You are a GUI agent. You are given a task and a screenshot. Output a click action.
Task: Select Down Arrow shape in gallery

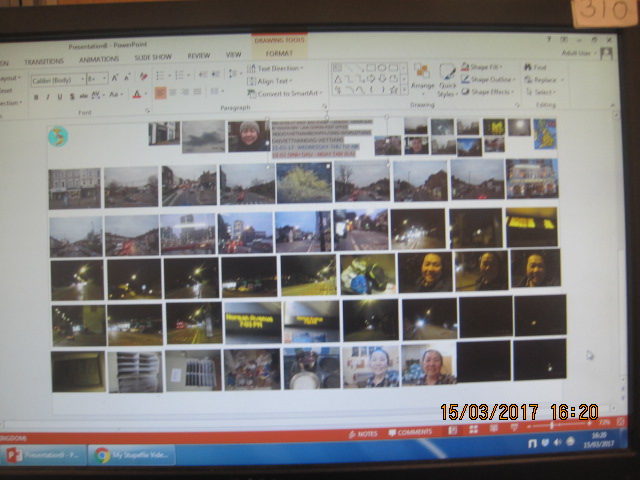[x=382, y=78]
